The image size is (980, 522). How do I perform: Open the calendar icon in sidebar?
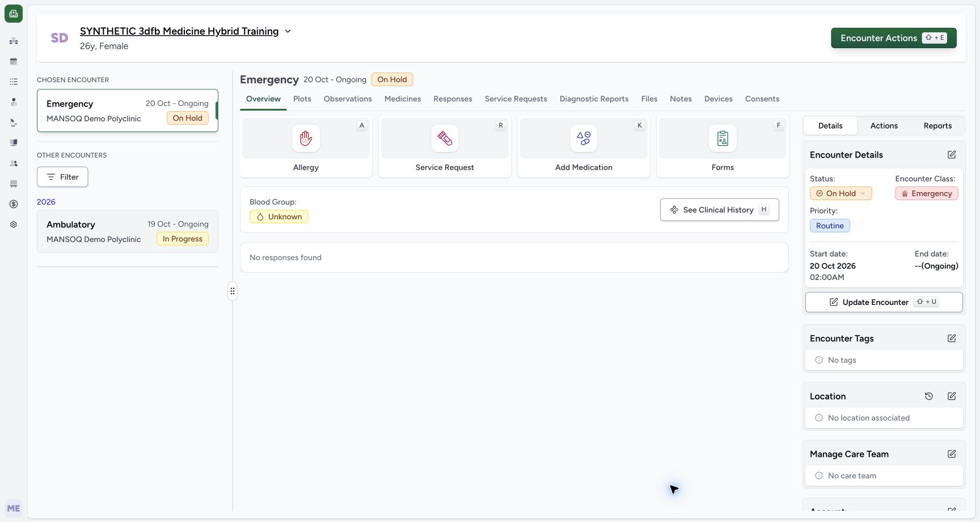pyautogui.click(x=14, y=61)
